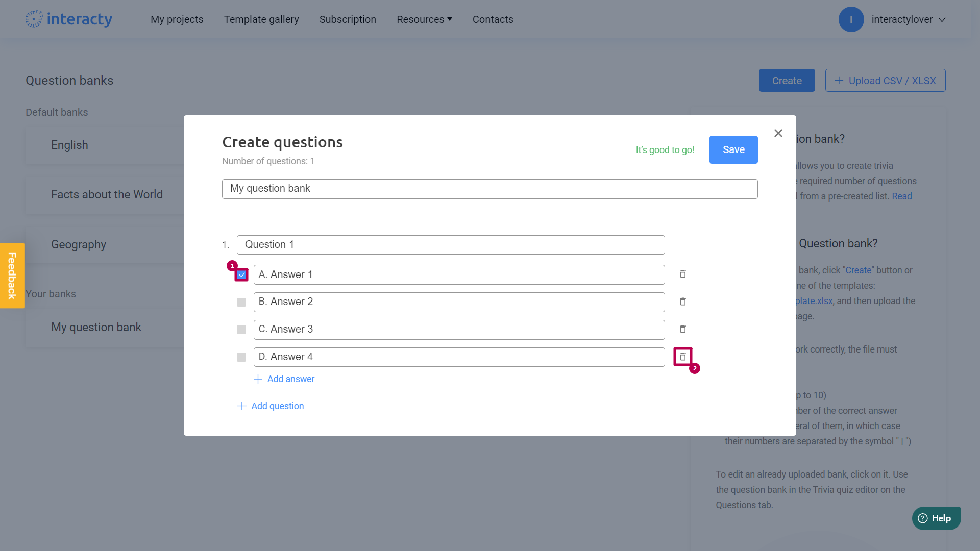Open the Geography default bank

pyautogui.click(x=105, y=245)
